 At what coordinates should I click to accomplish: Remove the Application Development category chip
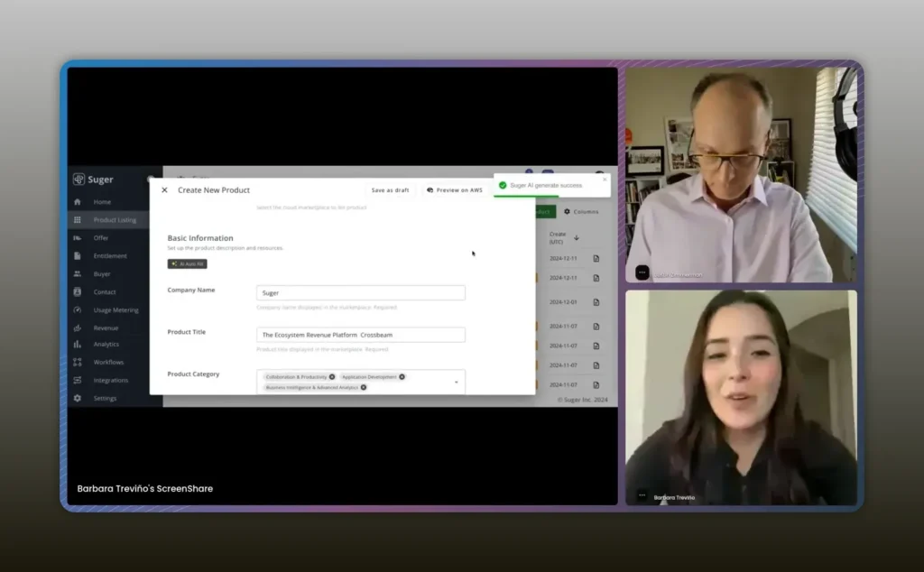(402, 377)
